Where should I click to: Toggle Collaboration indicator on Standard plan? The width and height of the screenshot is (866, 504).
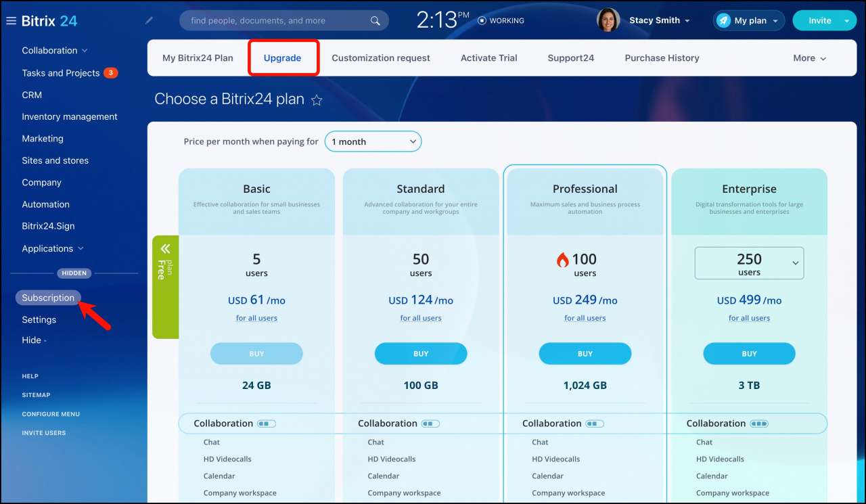point(430,423)
